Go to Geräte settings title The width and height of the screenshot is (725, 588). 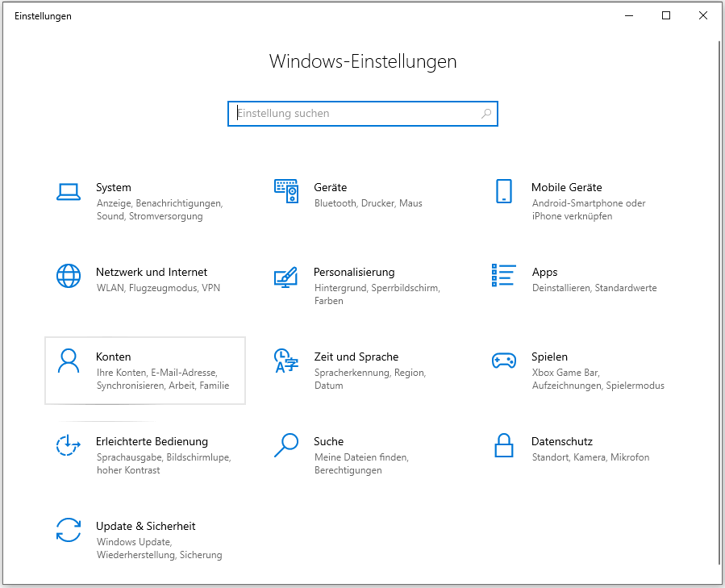pos(330,187)
